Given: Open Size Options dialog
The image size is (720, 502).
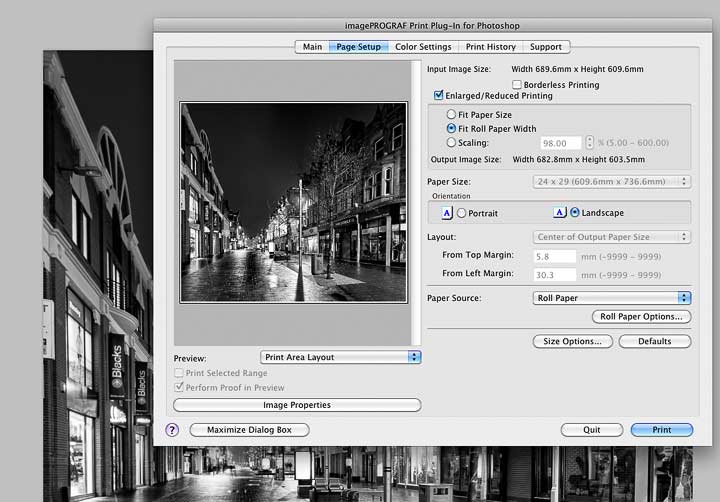Looking at the screenshot, I should (572, 341).
